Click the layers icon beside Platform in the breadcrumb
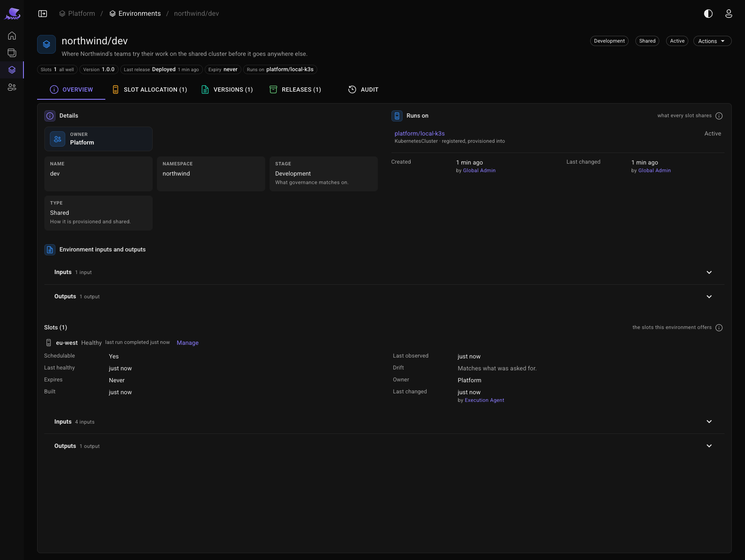The image size is (745, 560). point(62,14)
